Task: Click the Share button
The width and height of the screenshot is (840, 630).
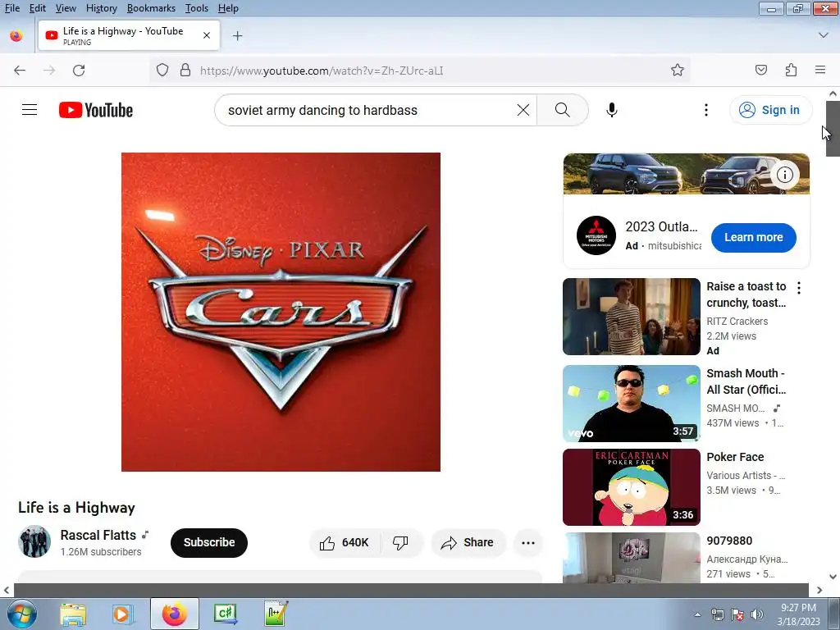Action: (467, 543)
